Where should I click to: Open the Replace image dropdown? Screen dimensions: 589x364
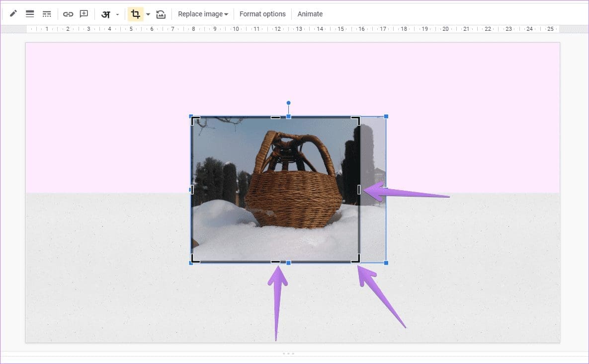[203, 14]
